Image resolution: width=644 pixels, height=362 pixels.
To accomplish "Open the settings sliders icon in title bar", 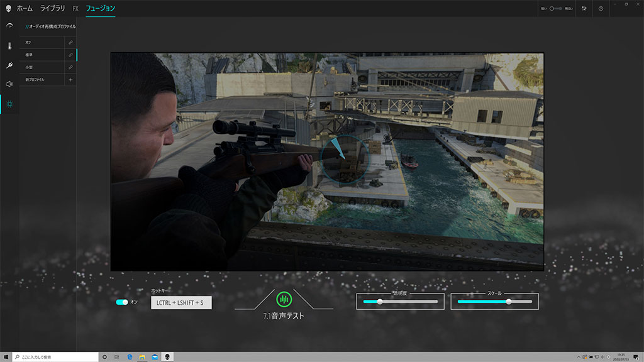I will (x=584, y=8).
